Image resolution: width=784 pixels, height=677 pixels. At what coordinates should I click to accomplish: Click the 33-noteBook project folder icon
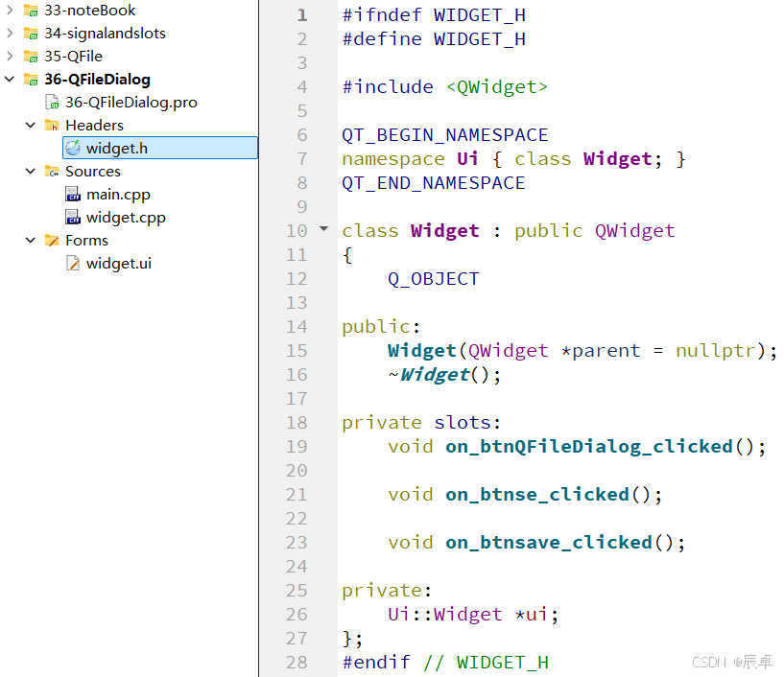coord(31,10)
